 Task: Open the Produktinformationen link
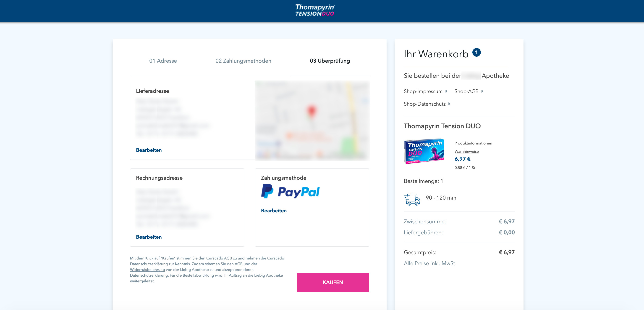[x=473, y=143]
